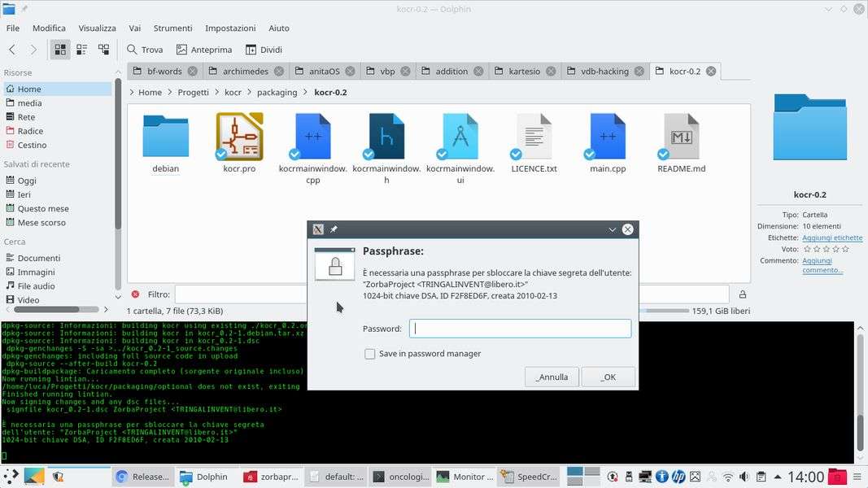
Task: Collapse the Risorse places section
Action: pos(18,72)
